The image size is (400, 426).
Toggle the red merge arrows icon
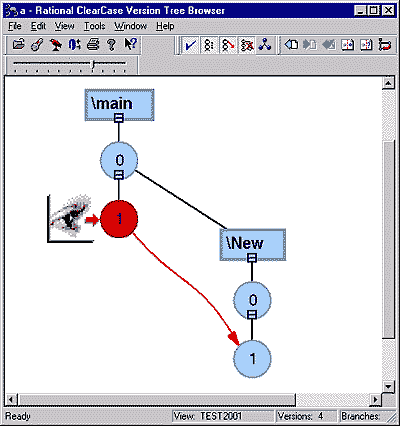pos(228,45)
